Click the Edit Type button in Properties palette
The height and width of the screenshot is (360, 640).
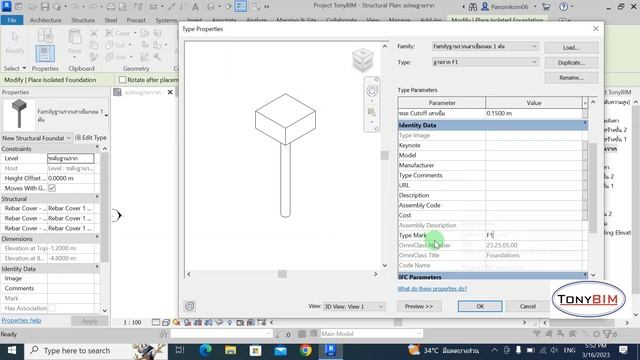coord(91,138)
